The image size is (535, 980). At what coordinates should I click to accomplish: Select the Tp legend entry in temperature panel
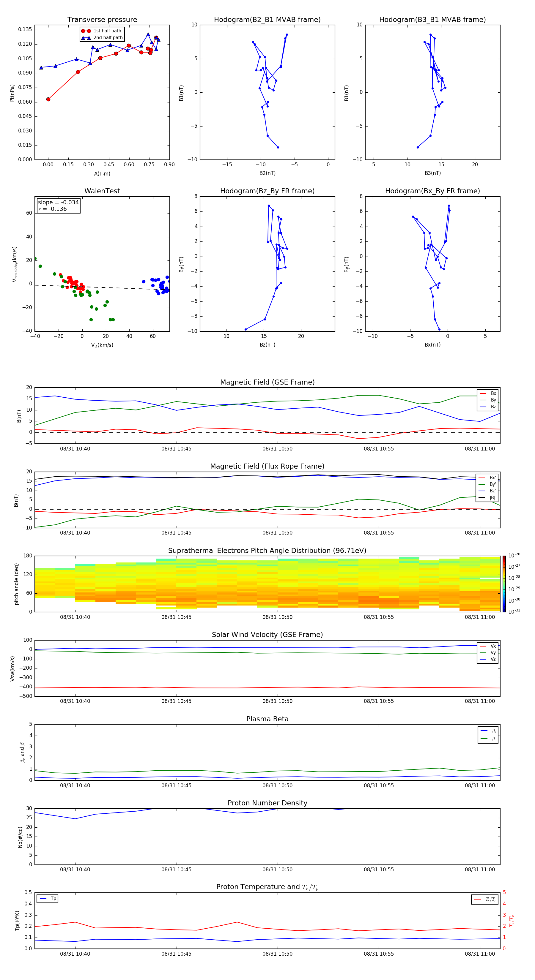point(48,899)
